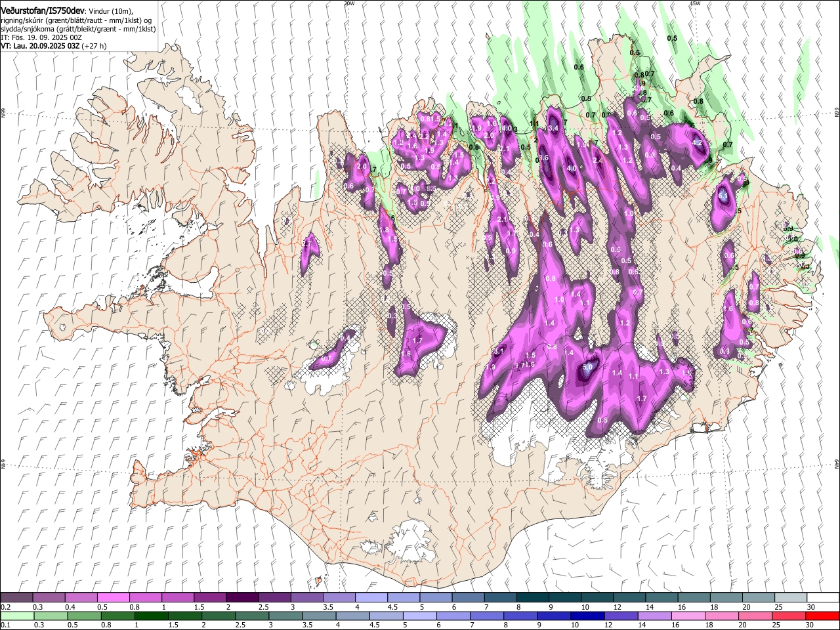Click the 4.0 precipitation value on the map
The width and height of the screenshot is (840, 630).
(571, 169)
